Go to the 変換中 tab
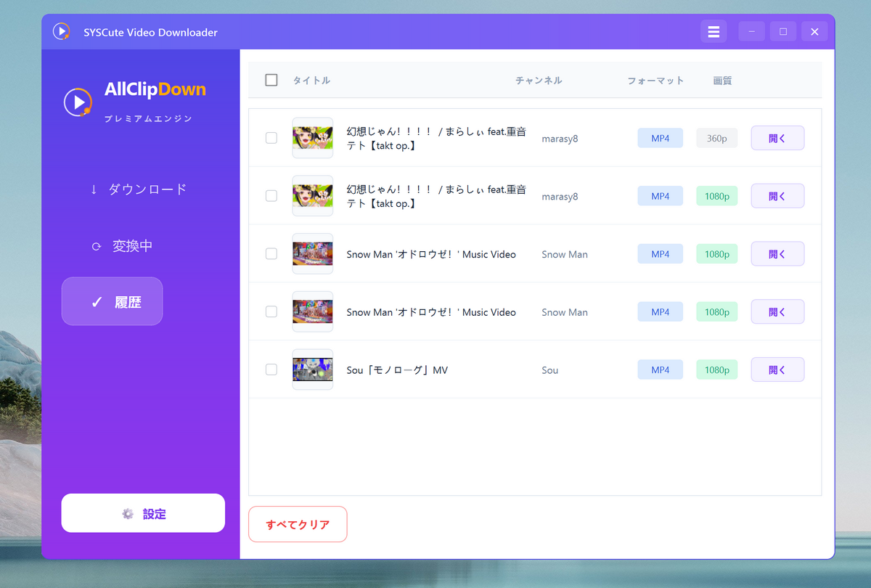The height and width of the screenshot is (588, 871). click(132, 246)
